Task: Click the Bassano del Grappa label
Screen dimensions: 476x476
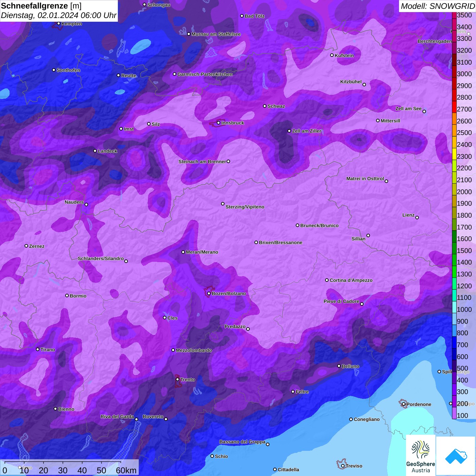Action: (242, 442)
